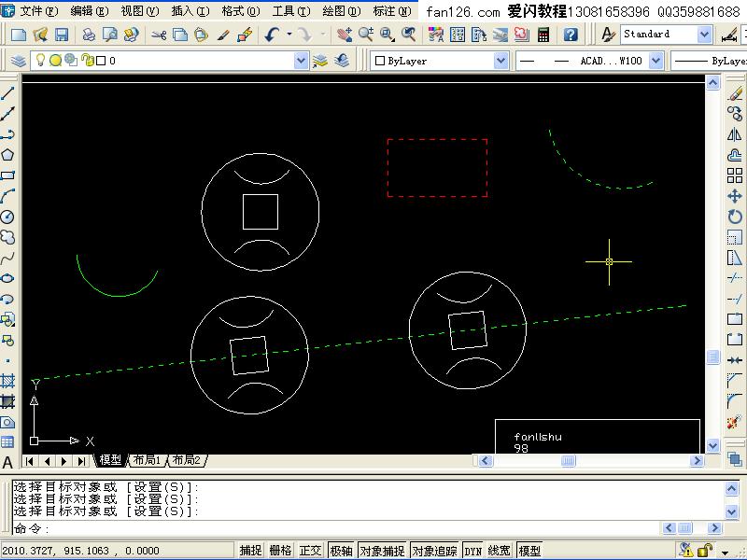Click the Array tool
747x560 pixels.
pyautogui.click(x=735, y=175)
